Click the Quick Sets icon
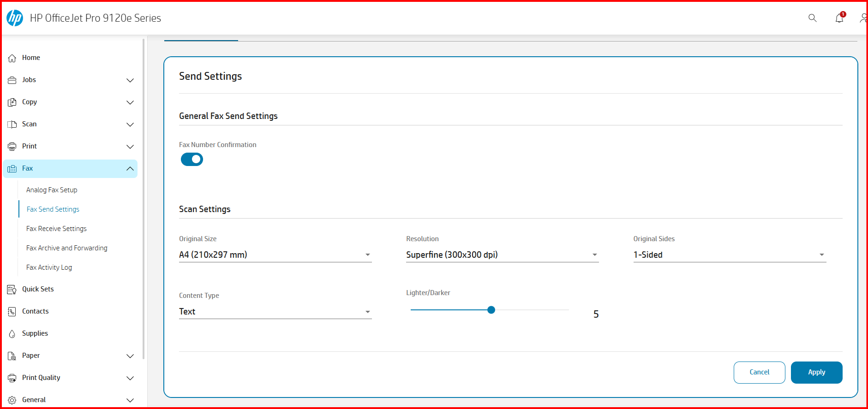This screenshot has width=868, height=409. 12,290
